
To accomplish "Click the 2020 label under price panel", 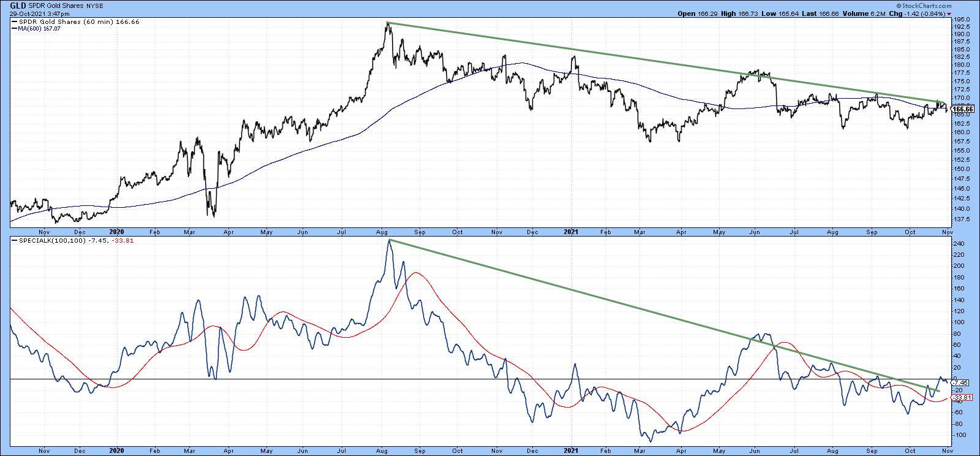I will click(x=116, y=232).
